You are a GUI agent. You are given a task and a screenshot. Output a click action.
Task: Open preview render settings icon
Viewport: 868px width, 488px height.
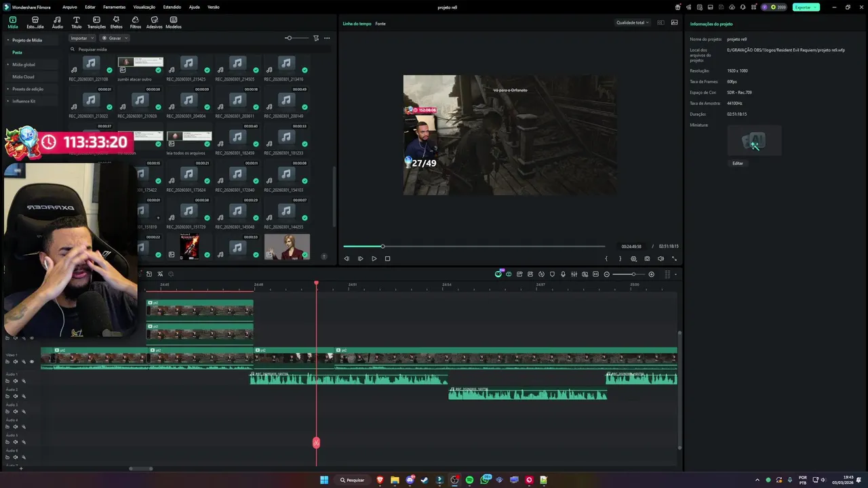click(x=634, y=258)
